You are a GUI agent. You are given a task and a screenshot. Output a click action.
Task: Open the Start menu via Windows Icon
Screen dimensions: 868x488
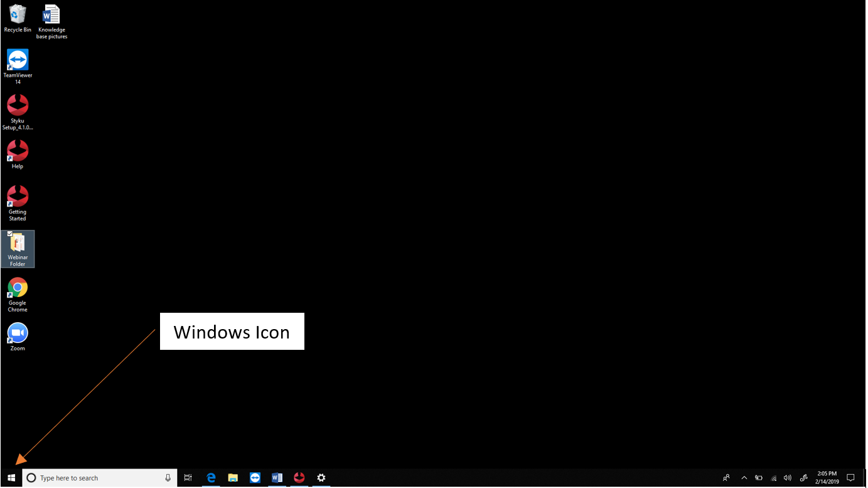coord(12,478)
